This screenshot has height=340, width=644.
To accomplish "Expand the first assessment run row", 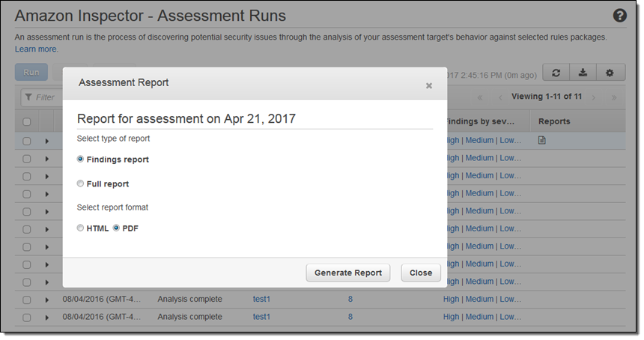I will coord(46,141).
